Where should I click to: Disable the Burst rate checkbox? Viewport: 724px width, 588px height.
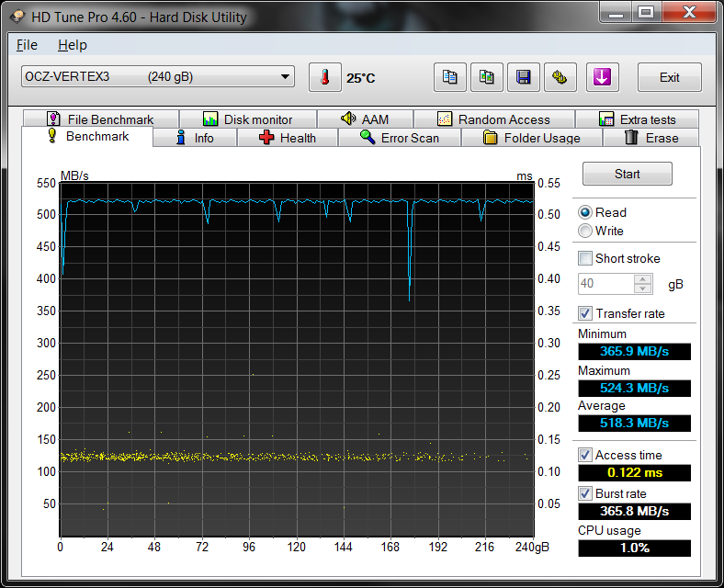point(585,493)
